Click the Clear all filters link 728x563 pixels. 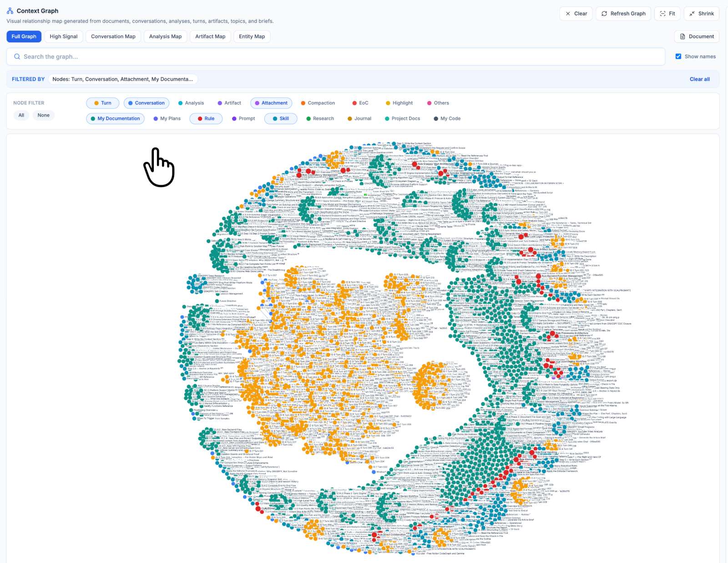click(700, 79)
